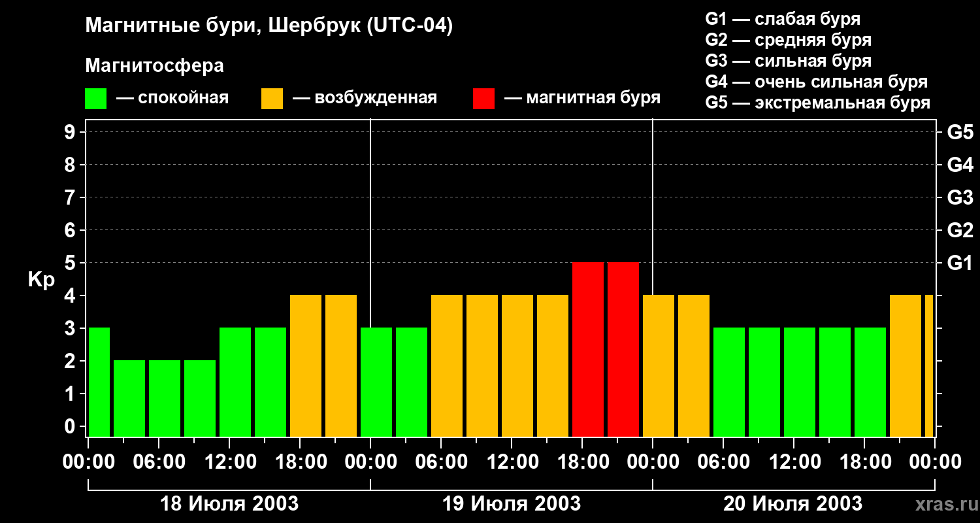Click the G1 storm level label on the right axis

960,263
